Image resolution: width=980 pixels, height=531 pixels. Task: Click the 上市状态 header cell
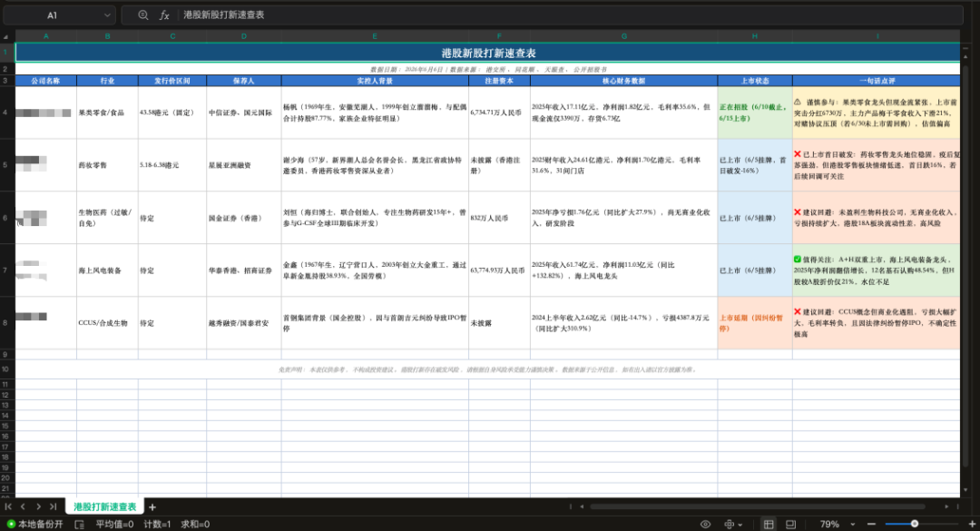755,81
